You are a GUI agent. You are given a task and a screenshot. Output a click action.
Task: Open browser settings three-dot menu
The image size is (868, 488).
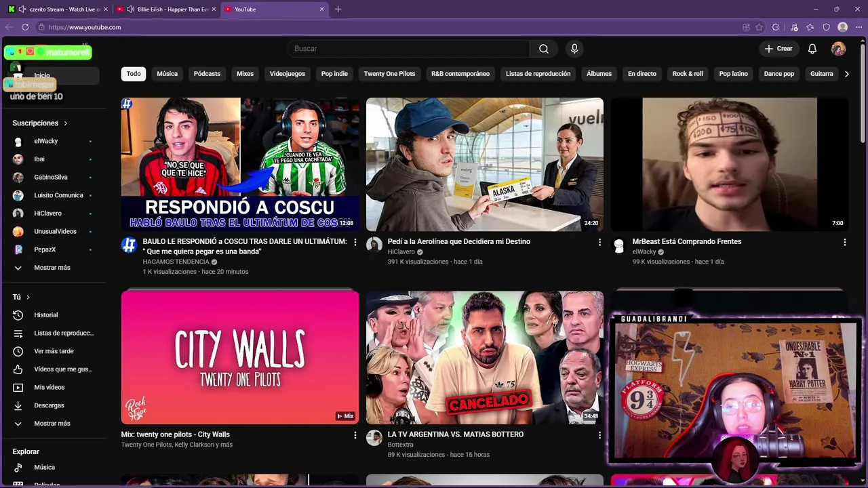tap(859, 27)
